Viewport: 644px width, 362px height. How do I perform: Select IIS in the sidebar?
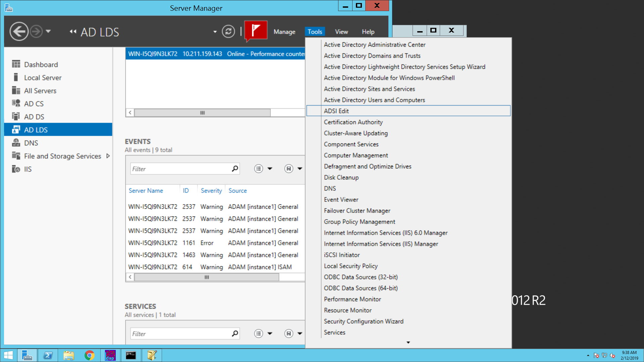coord(28,169)
